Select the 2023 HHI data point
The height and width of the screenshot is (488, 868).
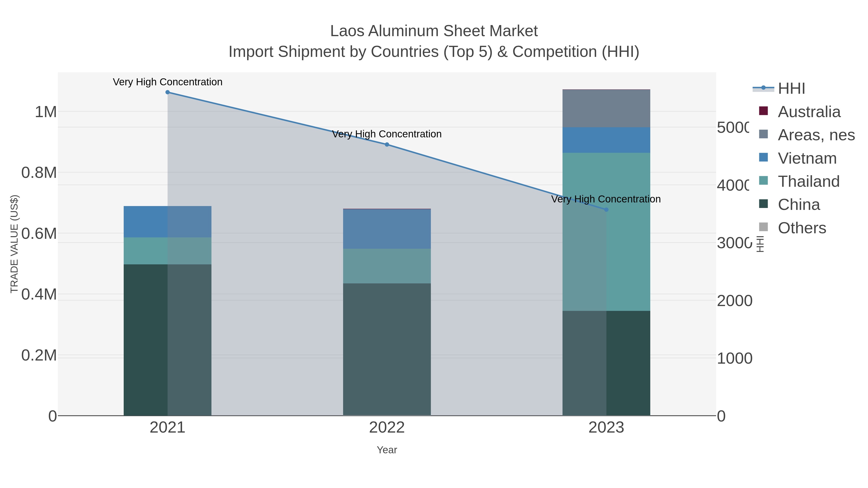pyautogui.click(x=606, y=209)
